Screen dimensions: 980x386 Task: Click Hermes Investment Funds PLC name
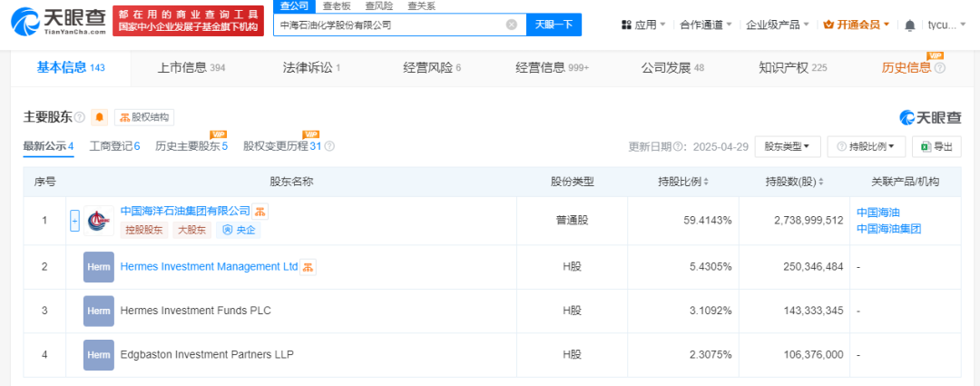(195, 311)
